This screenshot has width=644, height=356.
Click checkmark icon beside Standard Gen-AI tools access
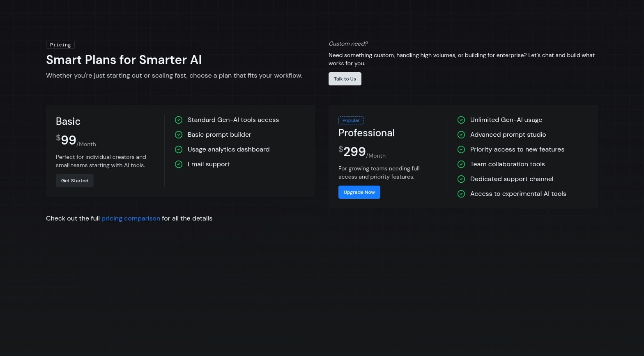coord(179,120)
